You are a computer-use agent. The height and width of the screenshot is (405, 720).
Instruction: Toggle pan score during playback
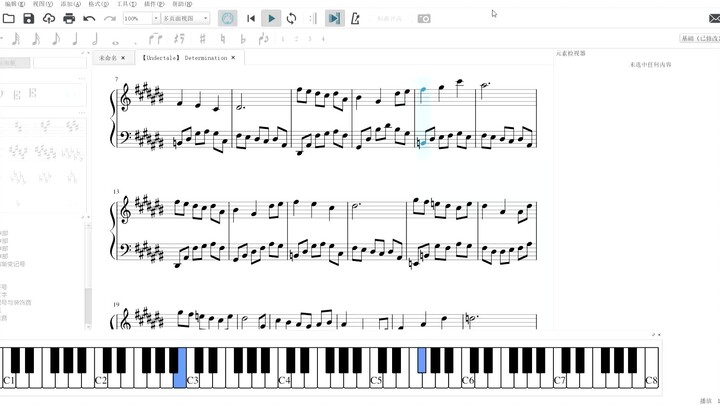click(x=334, y=18)
